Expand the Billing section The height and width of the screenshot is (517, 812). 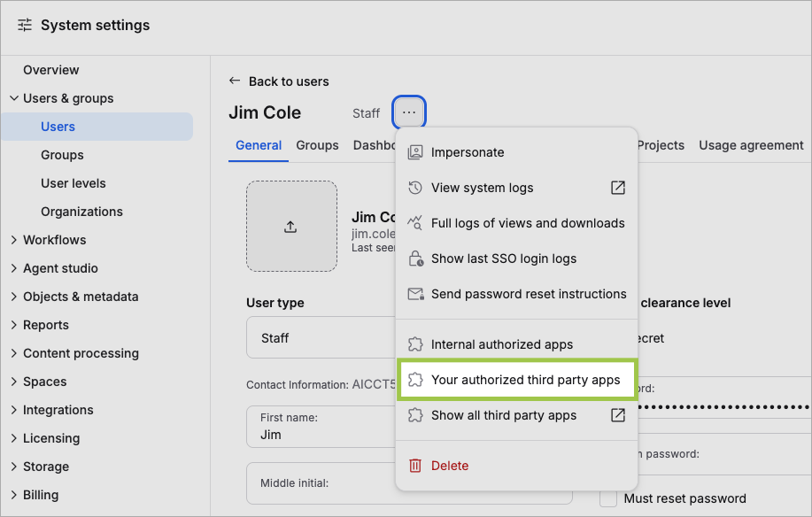coord(14,495)
